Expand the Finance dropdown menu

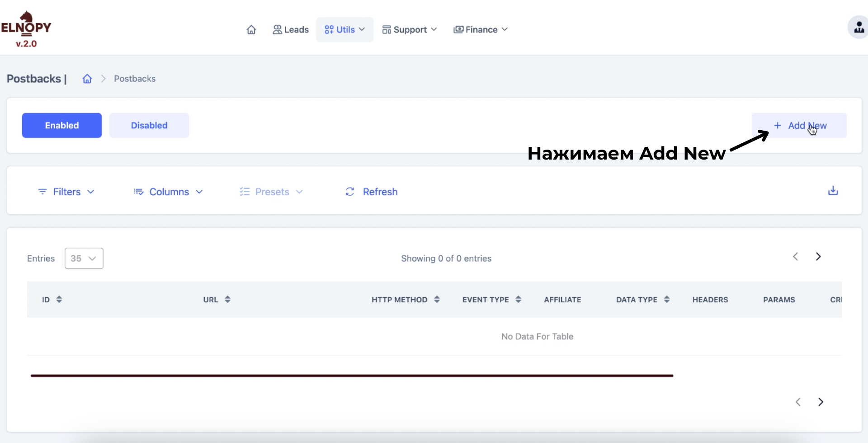481,29
